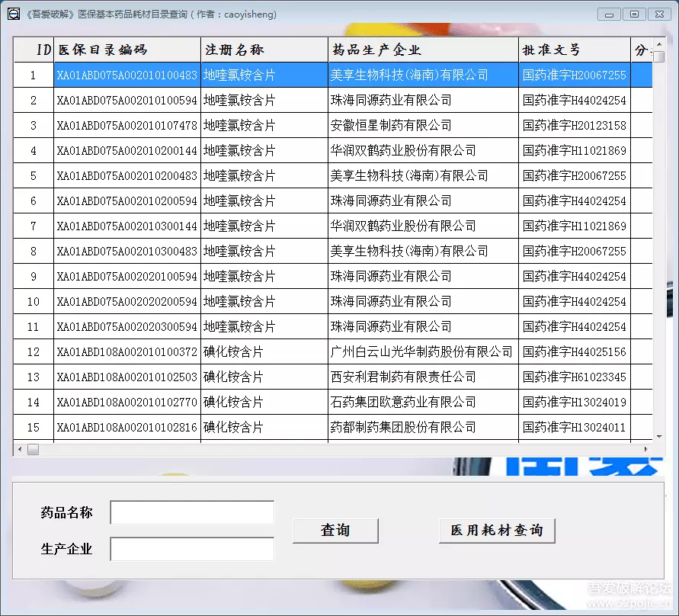Click the 查询 search button
679x616 pixels.
pos(335,531)
